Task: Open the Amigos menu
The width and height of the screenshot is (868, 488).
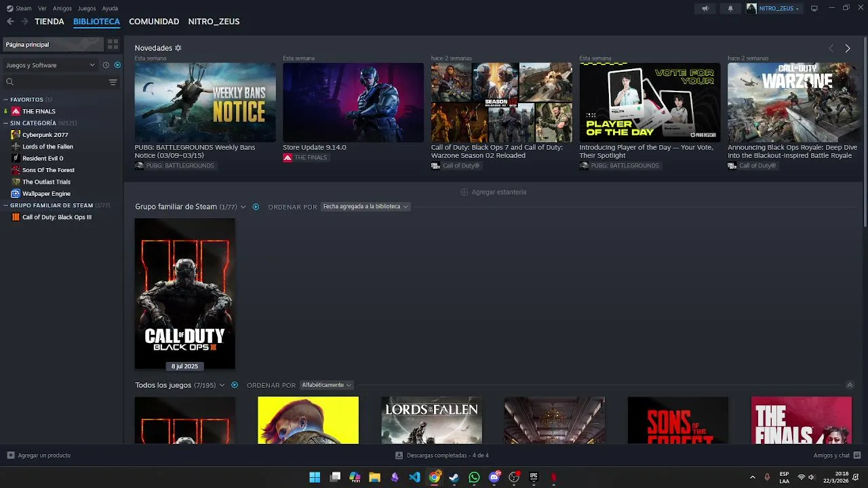Action: (62, 8)
